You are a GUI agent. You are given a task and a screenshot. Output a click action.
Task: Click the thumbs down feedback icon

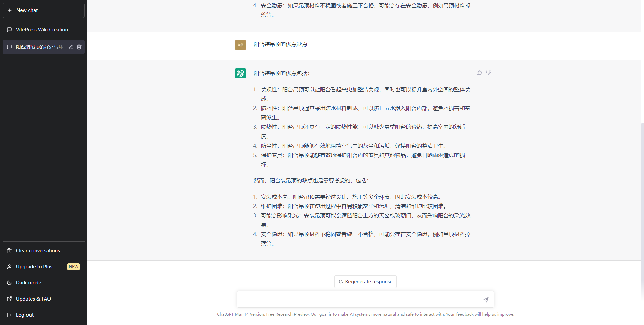coord(489,72)
